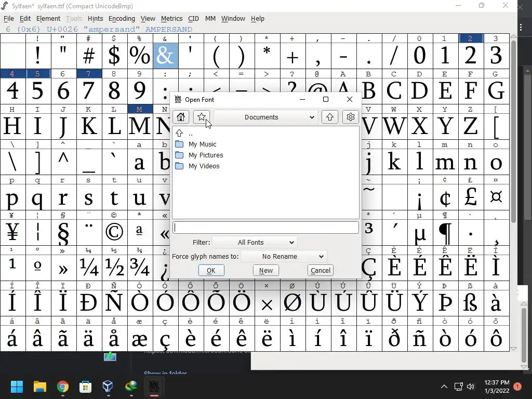Select the pilcrow ¶ glyph cell

click(445, 232)
